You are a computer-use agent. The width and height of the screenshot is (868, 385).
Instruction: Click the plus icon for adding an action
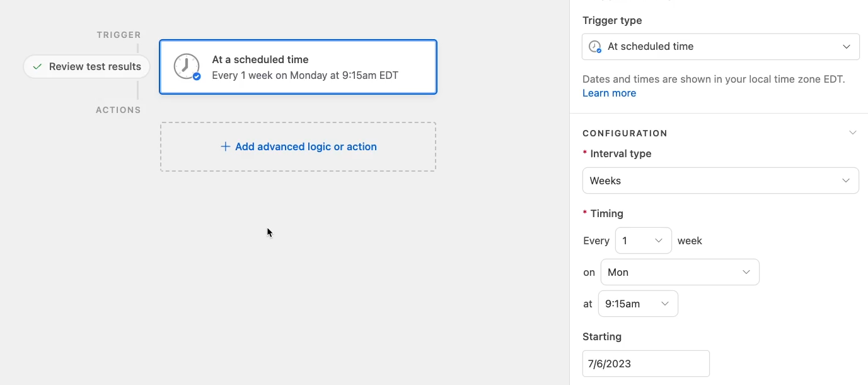[225, 146]
